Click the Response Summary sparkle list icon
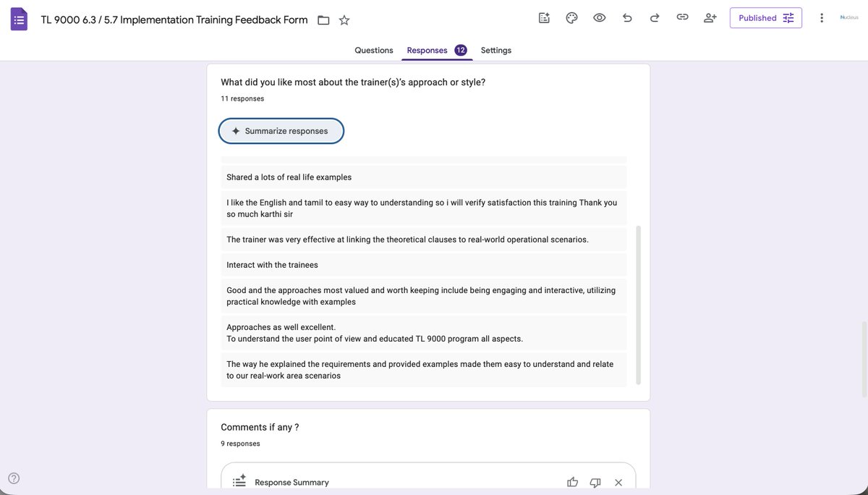The width and height of the screenshot is (868, 495). [239, 481]
